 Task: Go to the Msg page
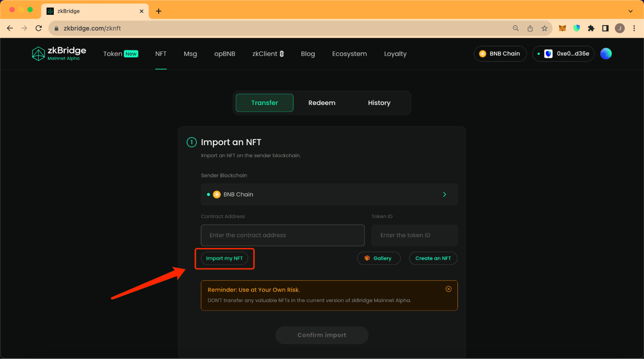pyautogui.click(x=190, y=54)
